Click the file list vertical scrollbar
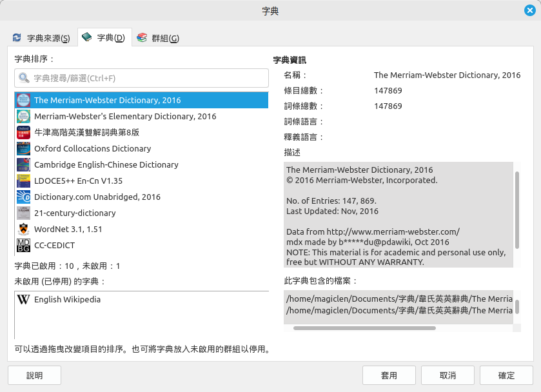Image resolution: width=541 pixels, height=392 pixels. pyautogui.click(x=517, y=307)
